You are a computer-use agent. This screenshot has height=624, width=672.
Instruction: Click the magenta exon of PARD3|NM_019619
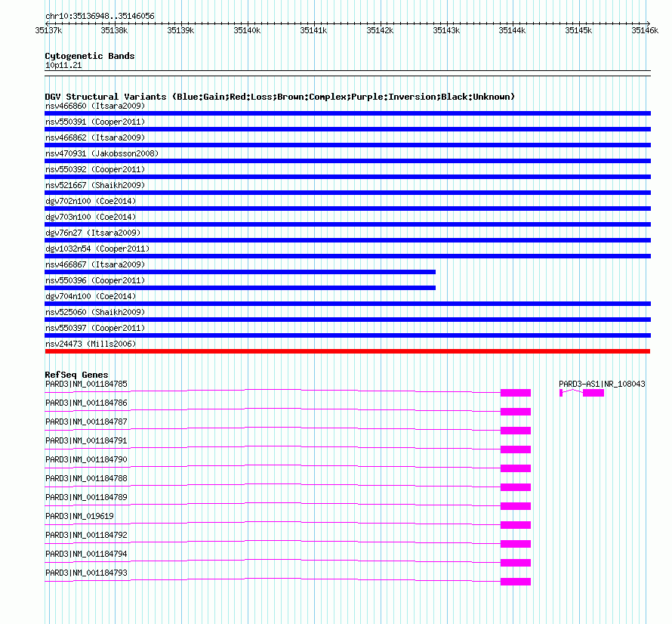[516, 525]
